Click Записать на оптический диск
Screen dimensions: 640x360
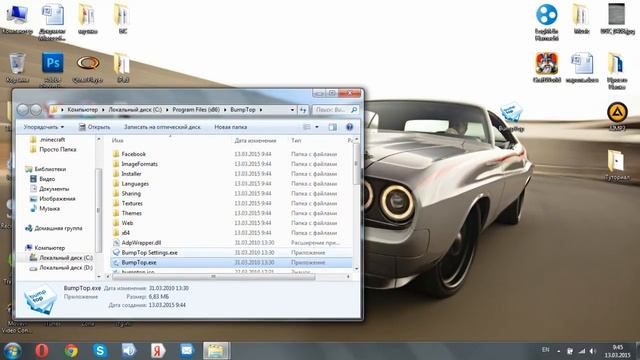click(x=162, y=127)
